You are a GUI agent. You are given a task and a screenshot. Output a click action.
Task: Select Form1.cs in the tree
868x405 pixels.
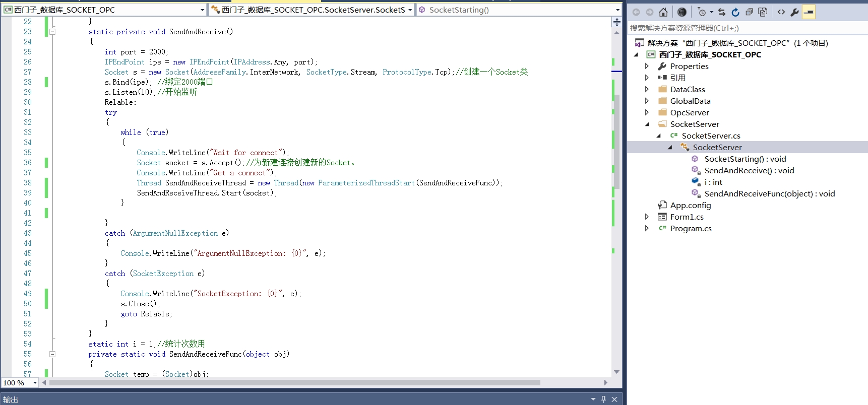[687, 217]
